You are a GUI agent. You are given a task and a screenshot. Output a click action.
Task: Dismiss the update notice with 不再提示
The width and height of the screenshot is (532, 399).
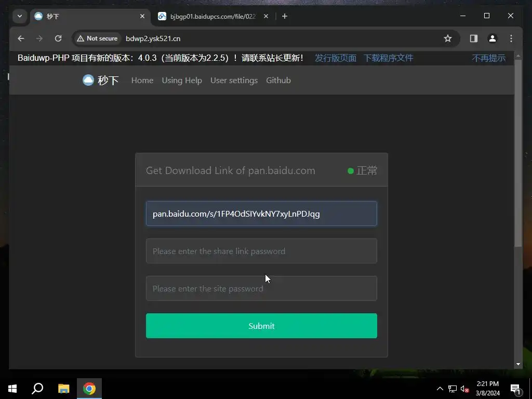[488, 58]
